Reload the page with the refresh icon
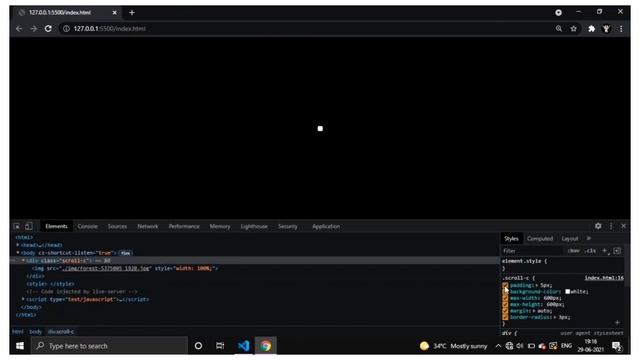The height and width of the screenshot is (360, 640). 48,29
